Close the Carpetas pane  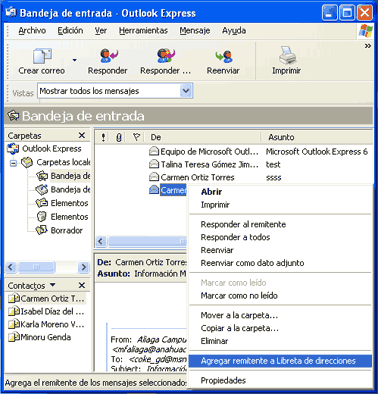coord(82,135)
